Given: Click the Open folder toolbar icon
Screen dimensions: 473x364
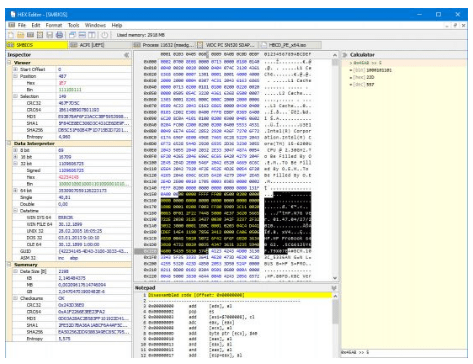Looking at the screenshot, I should [x=21, y=35].
